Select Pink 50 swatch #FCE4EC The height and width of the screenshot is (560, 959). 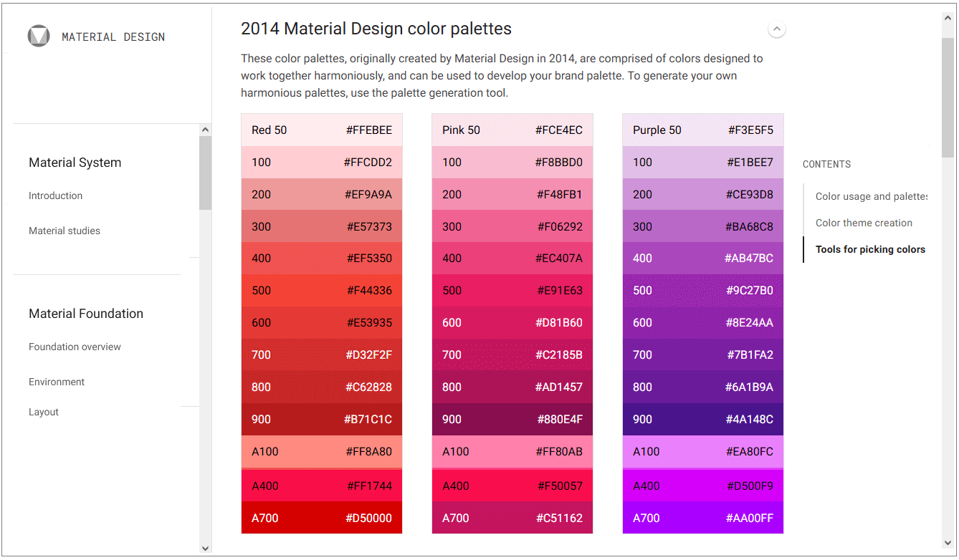point(512,130)
